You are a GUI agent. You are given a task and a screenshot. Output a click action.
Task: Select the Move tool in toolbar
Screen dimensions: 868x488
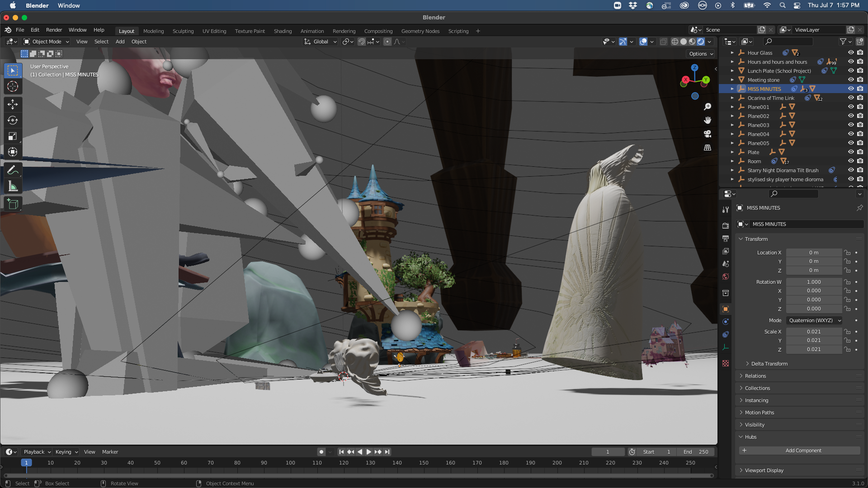[x=13, y=104]
